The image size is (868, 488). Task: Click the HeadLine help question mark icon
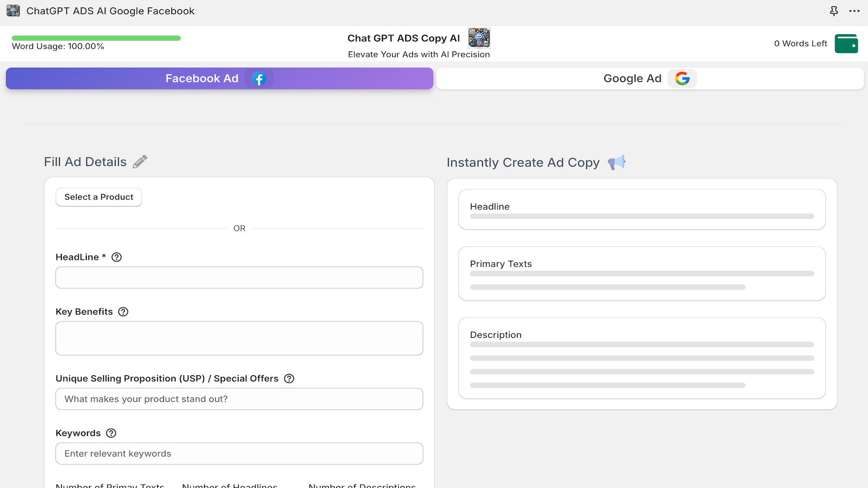point(117,257)
